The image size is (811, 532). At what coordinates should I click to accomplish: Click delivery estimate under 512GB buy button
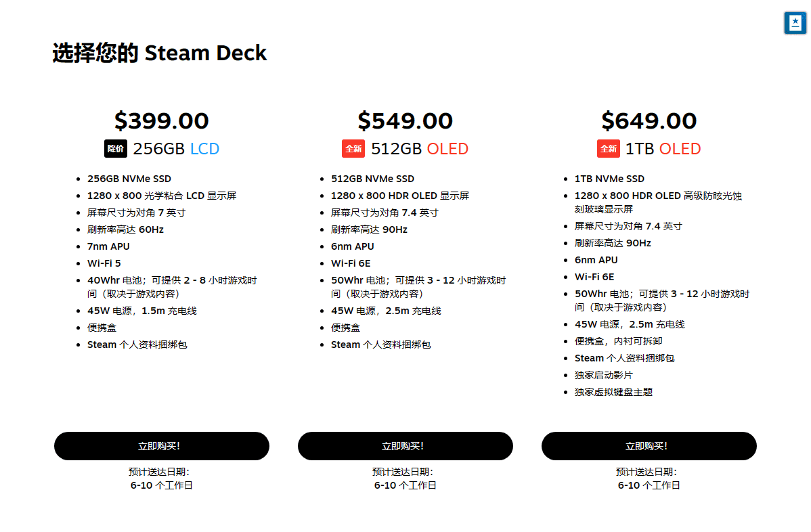[405, 479]
